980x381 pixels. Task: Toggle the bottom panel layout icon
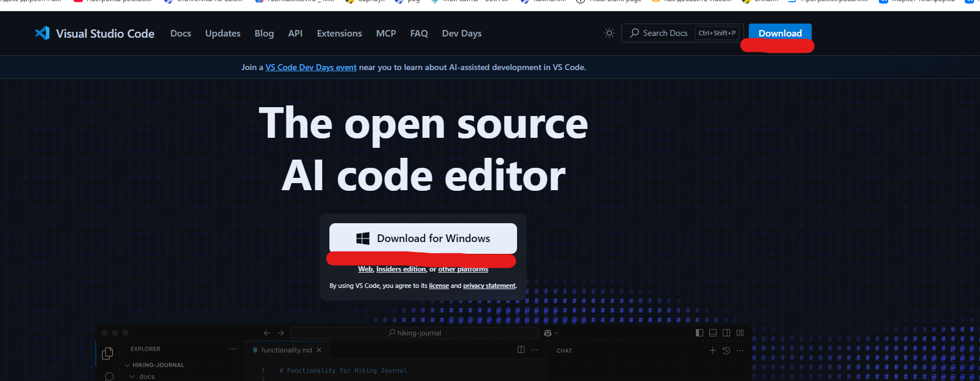(x=713, y=333)
